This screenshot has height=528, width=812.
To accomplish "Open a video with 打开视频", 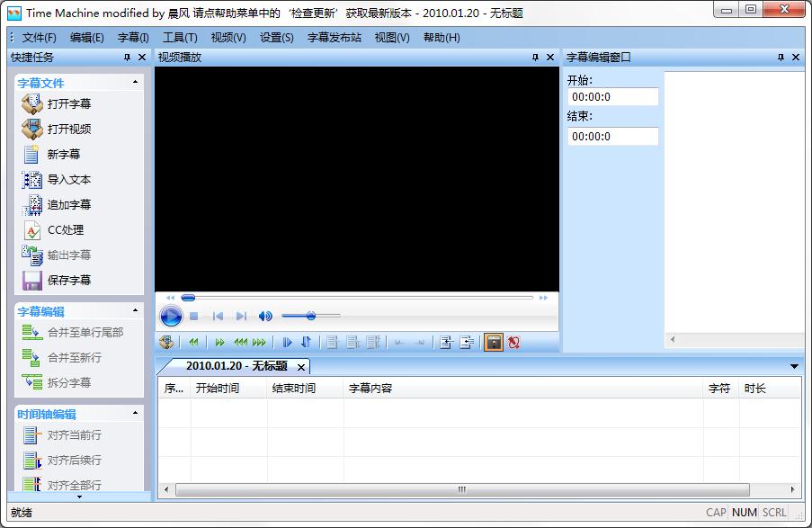I will (x=32, y=129).
